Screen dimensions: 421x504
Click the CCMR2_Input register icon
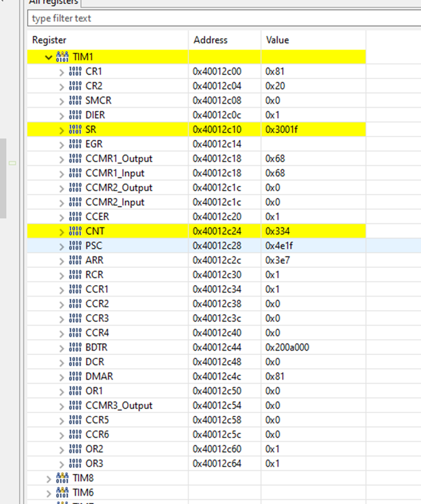click(x=75, y=202)
